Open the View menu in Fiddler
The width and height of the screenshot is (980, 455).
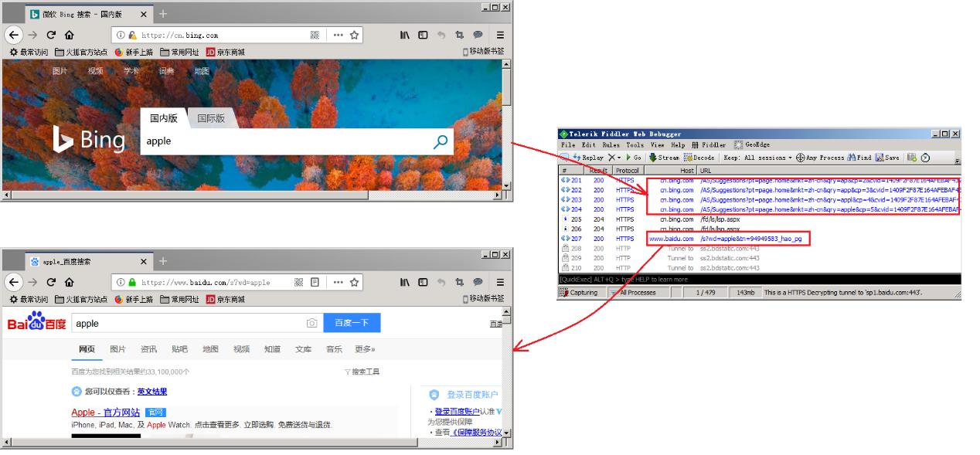[658, 145]
